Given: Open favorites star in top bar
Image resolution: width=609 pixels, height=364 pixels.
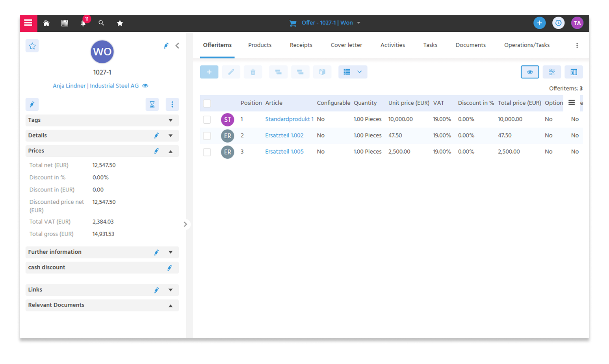Looking at the screenshot, I should point(120,23).
